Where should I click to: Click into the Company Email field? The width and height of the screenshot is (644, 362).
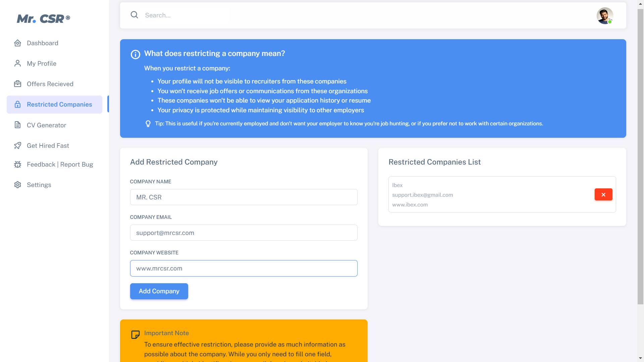click(x=244, y=233)
